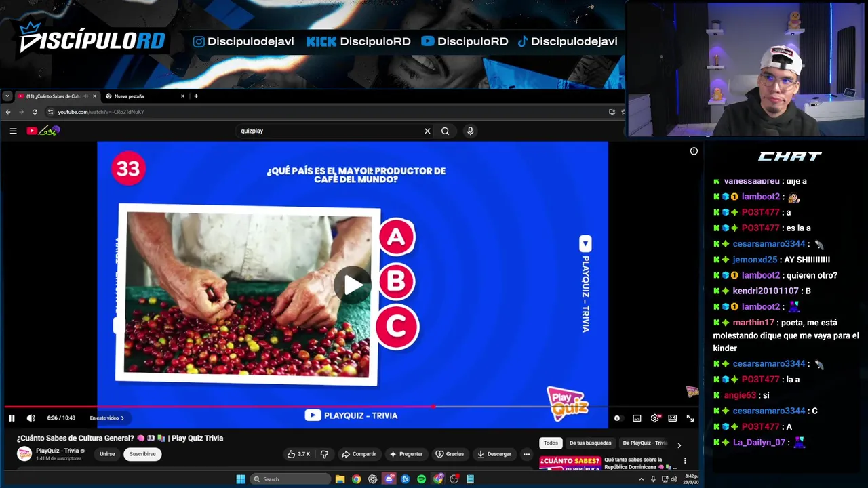Screen dimensions: 868x488
Task: Reload the page
Action: click(35, 112)
